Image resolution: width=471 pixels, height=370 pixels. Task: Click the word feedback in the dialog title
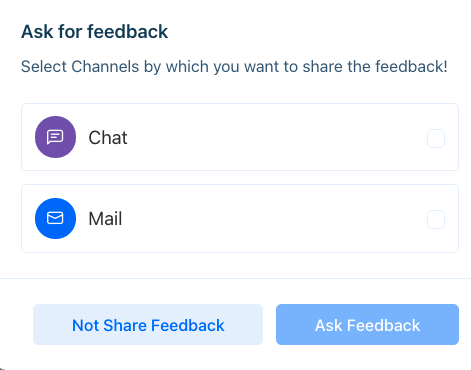[128, 32]
